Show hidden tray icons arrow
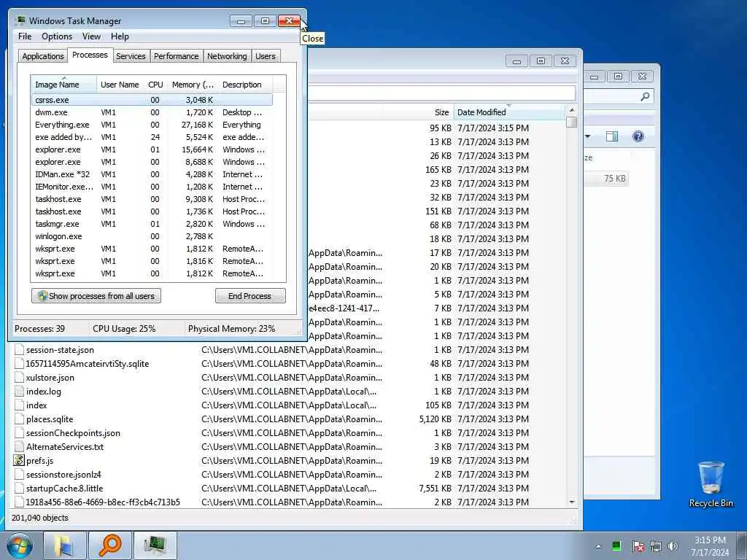This screenshot has height=560, width=747. pos(598,546)
